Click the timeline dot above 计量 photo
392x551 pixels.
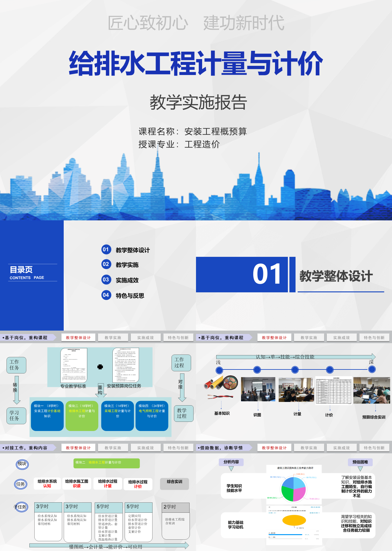tap(295, 370)
